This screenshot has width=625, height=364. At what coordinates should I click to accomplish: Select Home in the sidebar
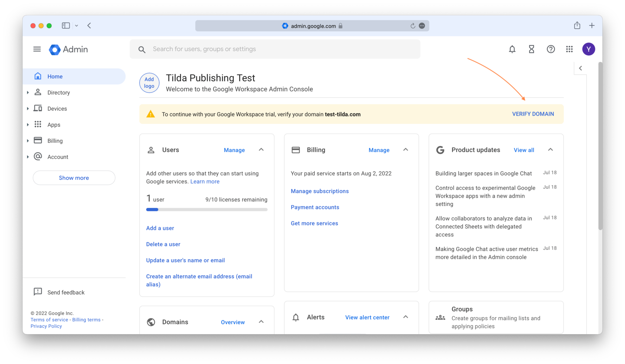point(55,76)
